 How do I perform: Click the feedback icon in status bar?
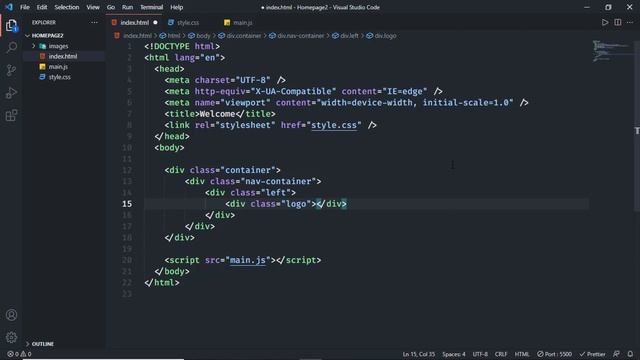coord(616,354)
